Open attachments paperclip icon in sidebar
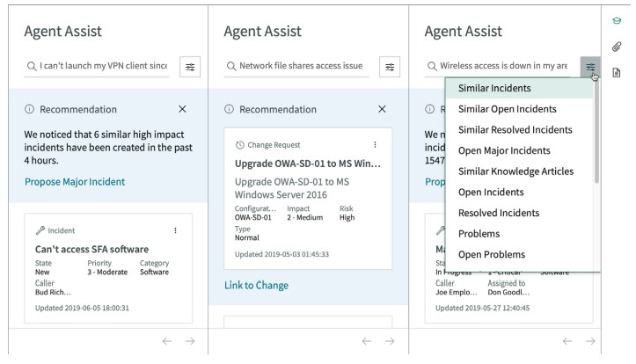This screenshot has height=364, width=636. pyautogui.click(x=617, y=46)
